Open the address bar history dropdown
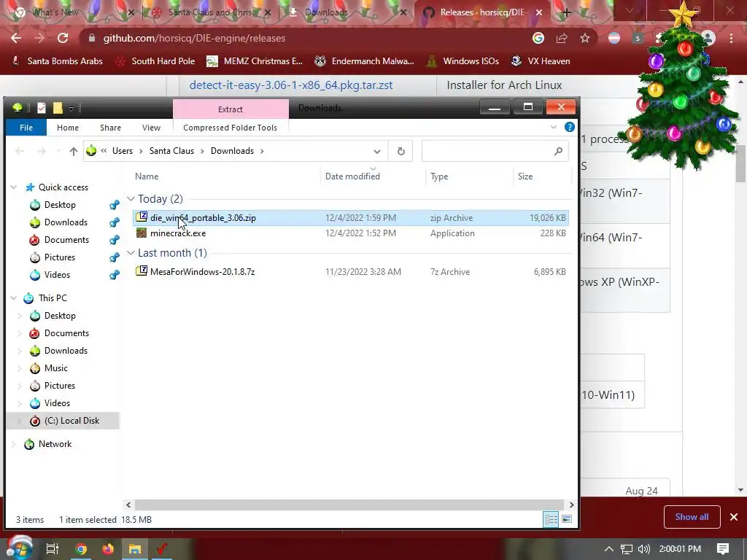 tap(377, 152)
